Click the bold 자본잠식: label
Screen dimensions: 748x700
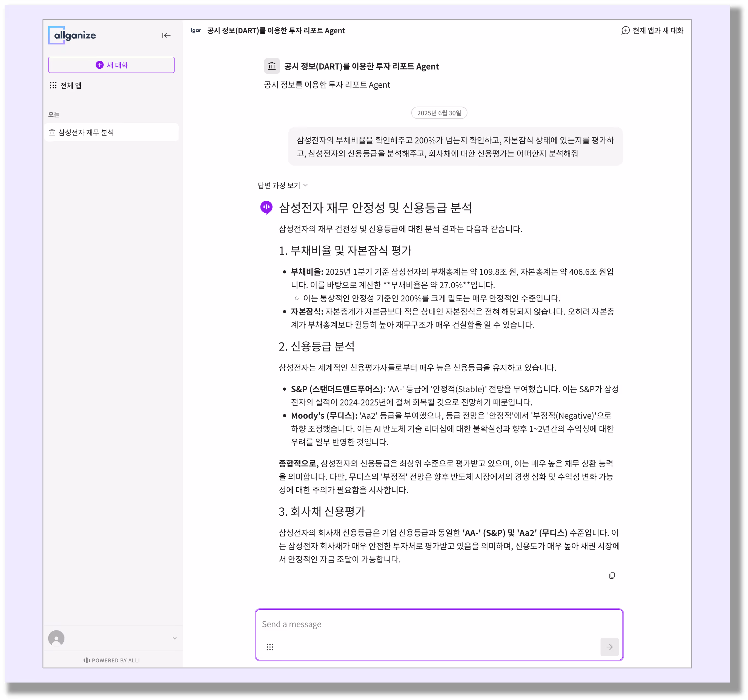[307, 312]
